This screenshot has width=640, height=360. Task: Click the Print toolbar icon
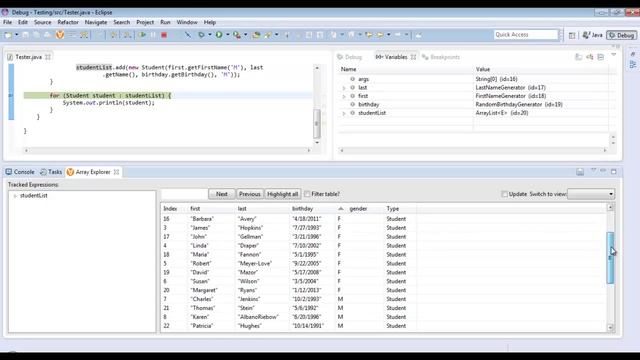pos(47,35)
